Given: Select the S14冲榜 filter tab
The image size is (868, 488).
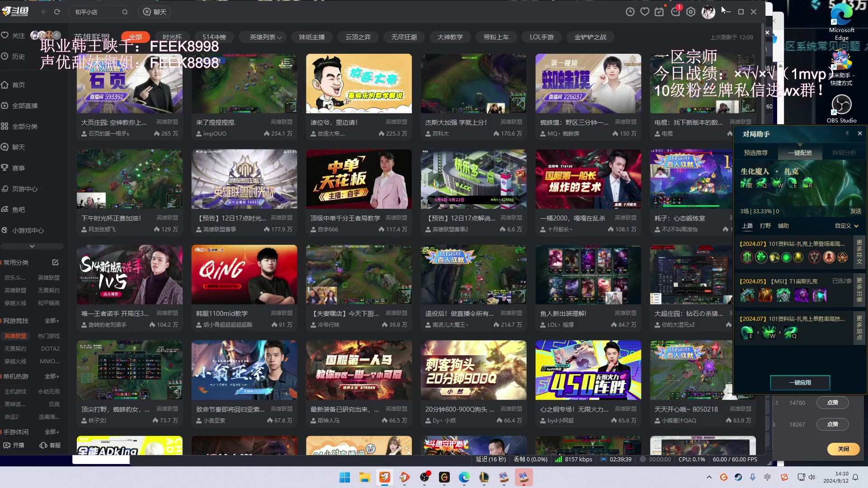Looking at the screenshot, I should click(214, 37).
